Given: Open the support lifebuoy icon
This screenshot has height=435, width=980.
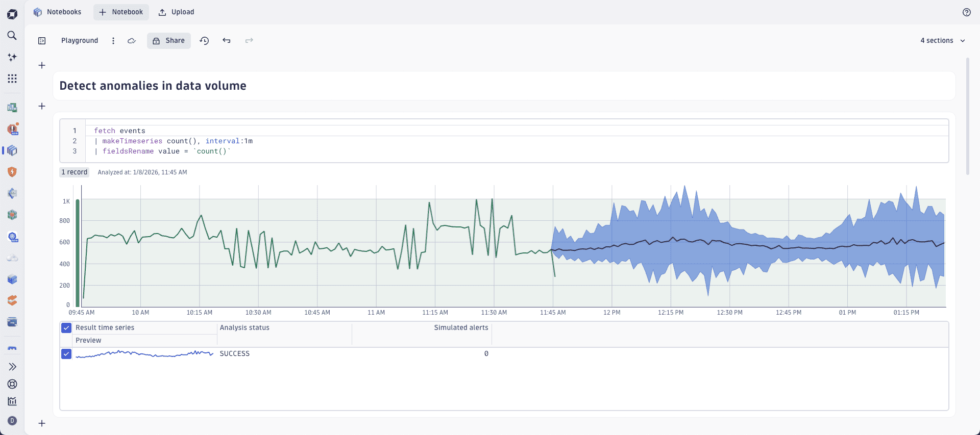Looking at the screenshot, I should pyautogui.click(x=12, y=384).
